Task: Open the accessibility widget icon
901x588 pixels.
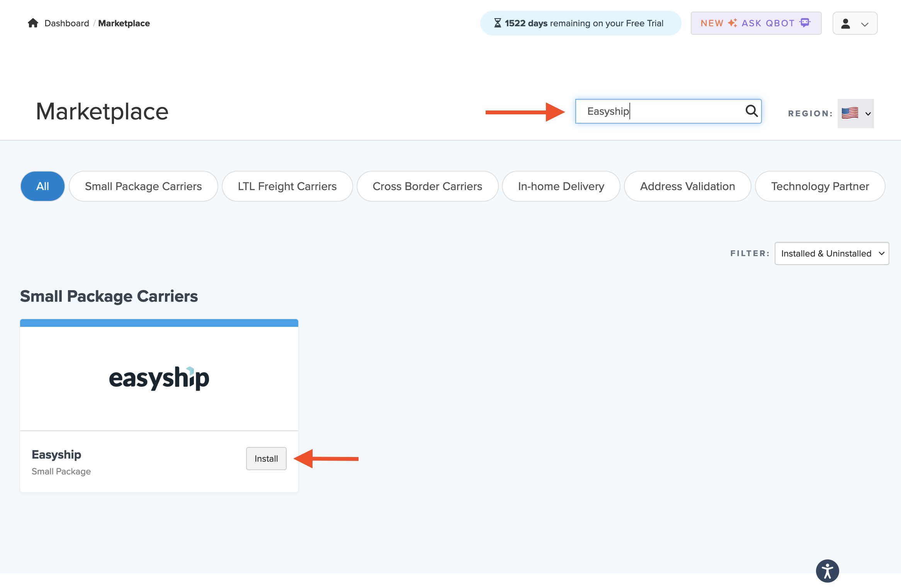Action: 827,571
